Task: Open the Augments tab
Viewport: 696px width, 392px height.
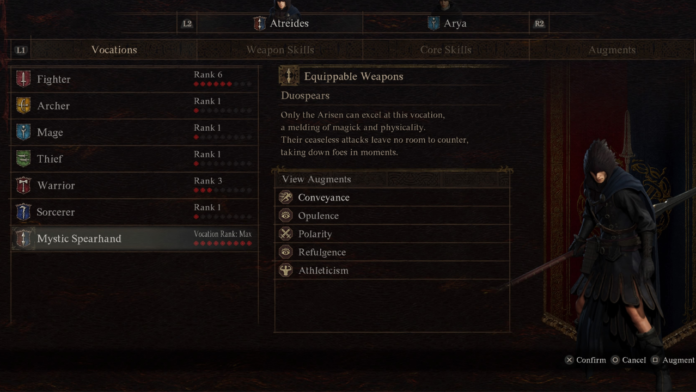Action: pos(612,50)
